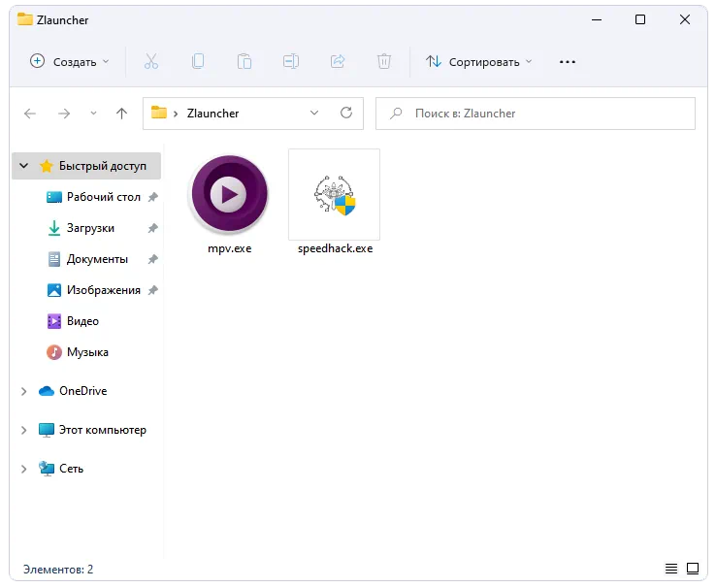Screen dimensions: 716x588
Task: Select Этот компьютер in navigation pane
Action: tap(93, 430)
